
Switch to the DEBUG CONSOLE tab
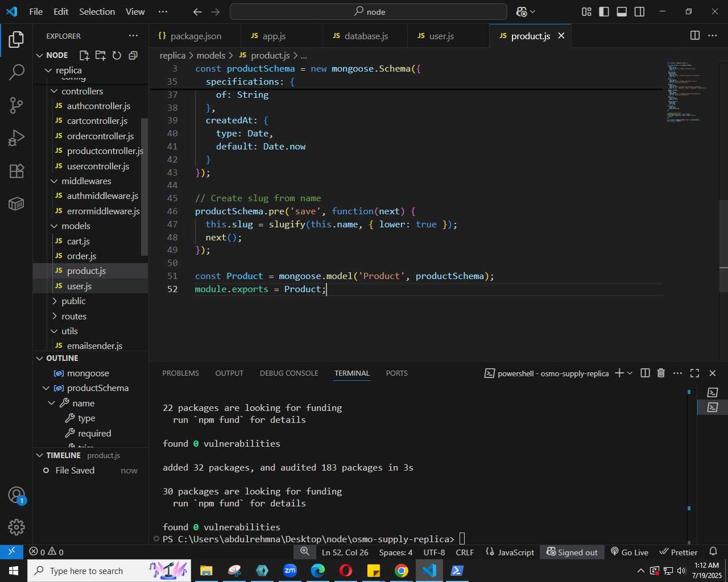289,373
